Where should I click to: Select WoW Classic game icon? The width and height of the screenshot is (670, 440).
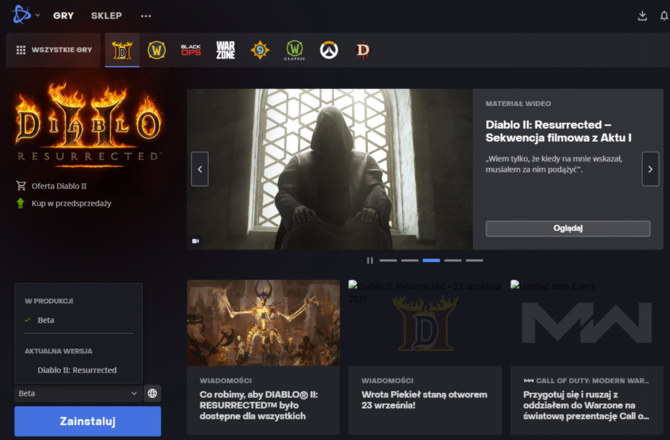pos(294,50)
